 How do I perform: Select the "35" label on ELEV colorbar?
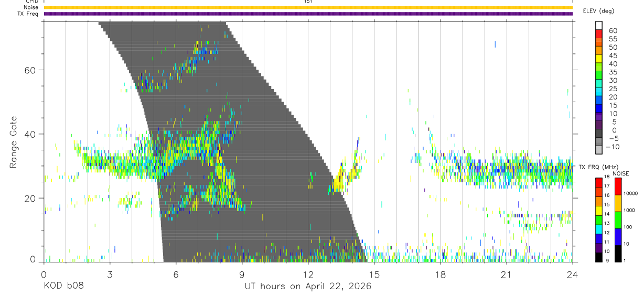point(613,72)
